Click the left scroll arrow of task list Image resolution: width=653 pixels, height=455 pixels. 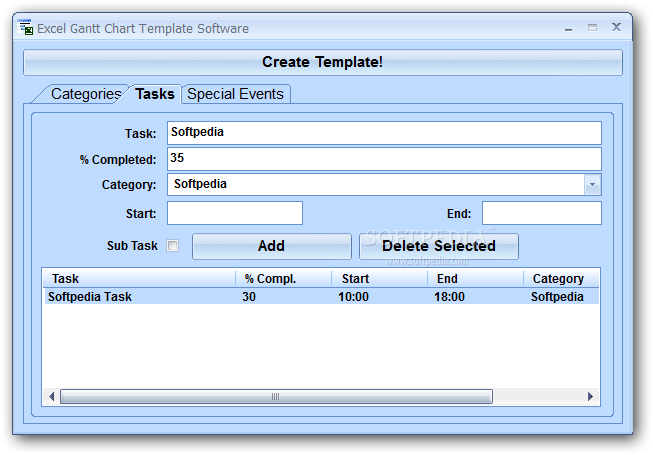(52, 396)
